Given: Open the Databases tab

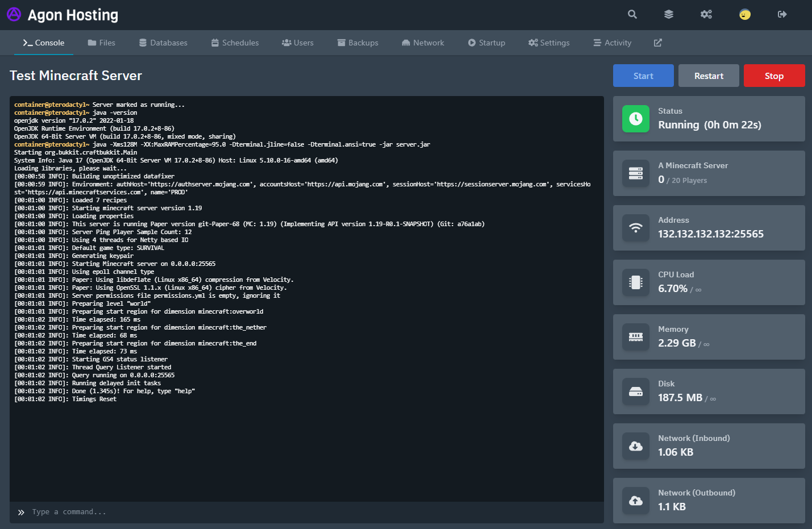Looking at the screenshot, I should click(163, 43).
